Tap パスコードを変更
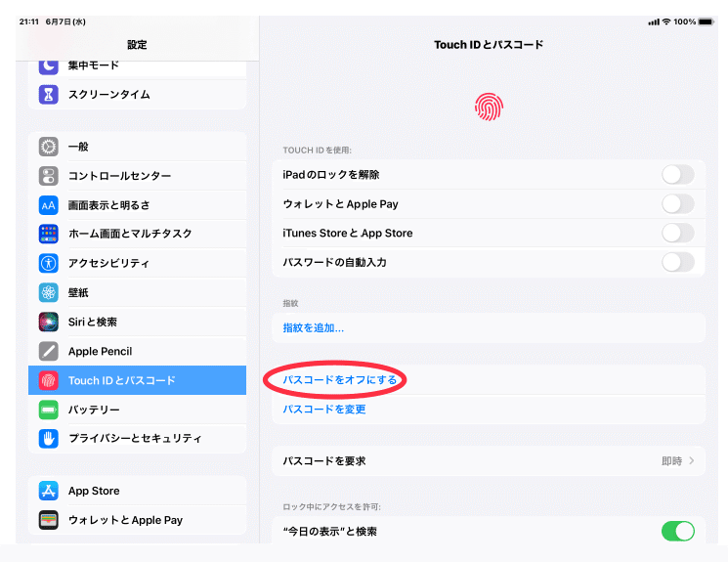The width and height of the screenshot is (728, 562). pos(324,410)
